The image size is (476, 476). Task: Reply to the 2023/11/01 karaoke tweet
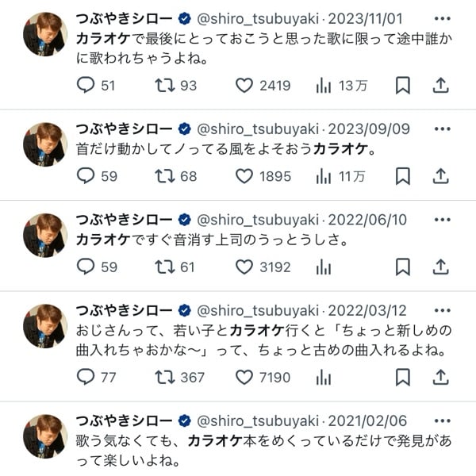click(x=86, y=86)
